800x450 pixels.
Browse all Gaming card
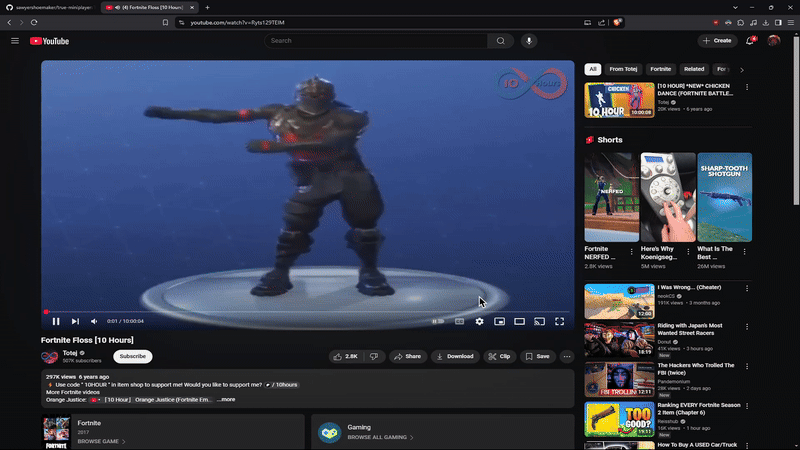point(443,432)
